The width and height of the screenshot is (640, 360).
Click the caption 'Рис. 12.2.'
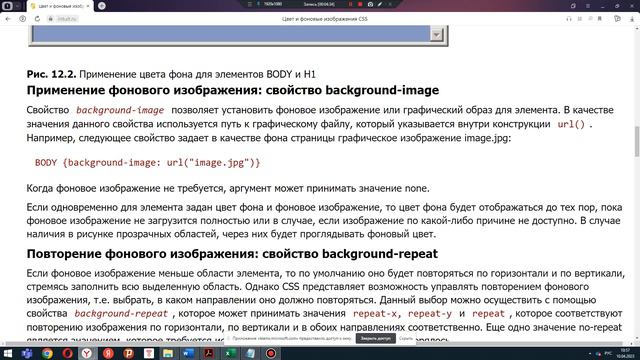click(x=51, y=74)
